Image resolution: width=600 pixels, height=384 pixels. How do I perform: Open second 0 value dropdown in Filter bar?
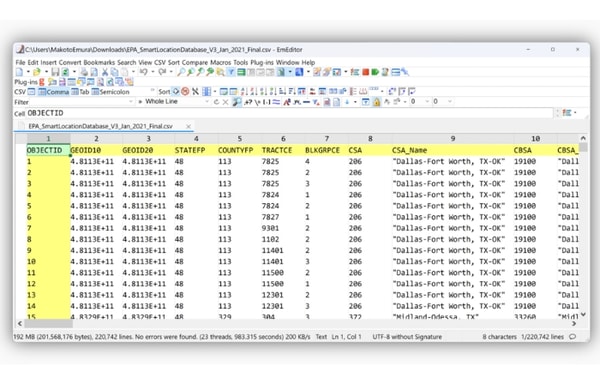(x=450, y=102)
